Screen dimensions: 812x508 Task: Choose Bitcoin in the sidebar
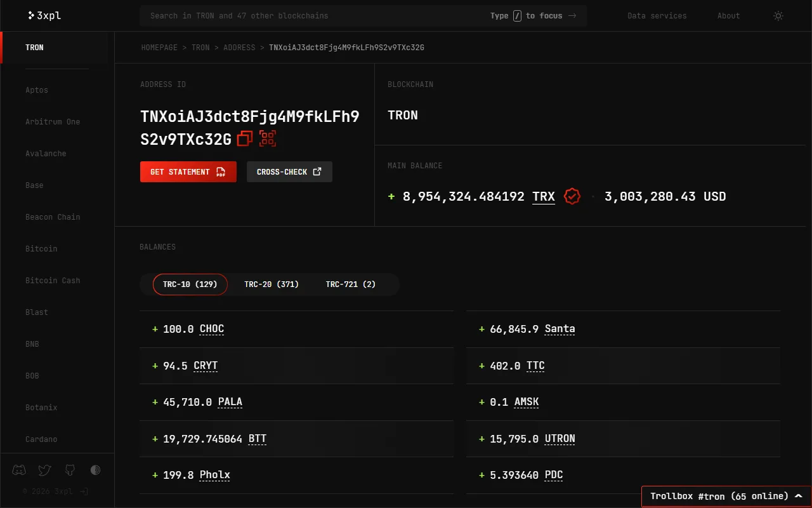point(41,249)
